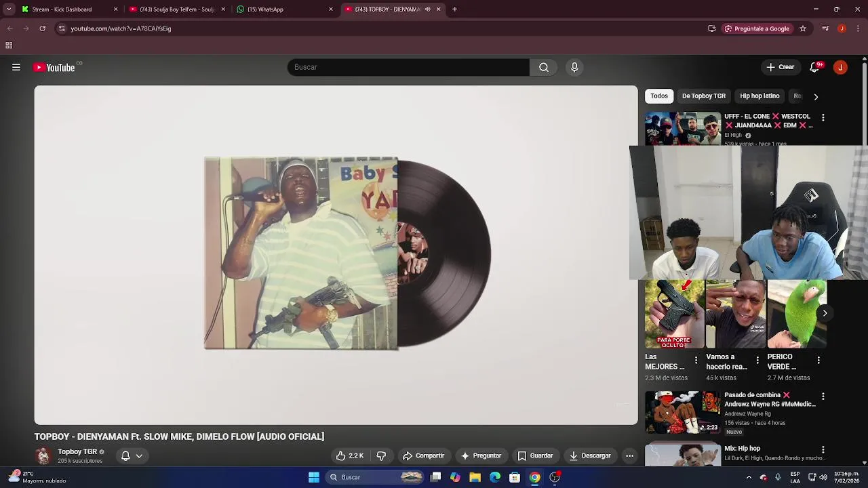Open the Vamos a hacerlo short thumbnail
Screen dimensions: 868x488
click(x=736, y=314)
